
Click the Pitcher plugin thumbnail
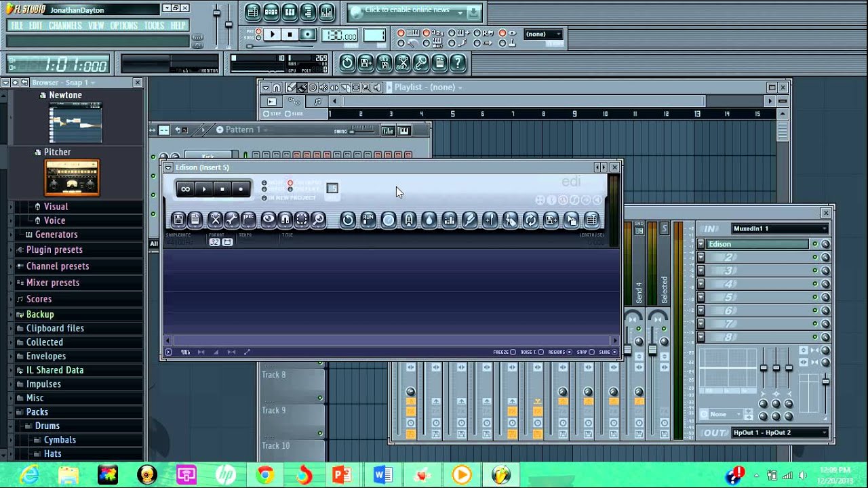[72, 178]
